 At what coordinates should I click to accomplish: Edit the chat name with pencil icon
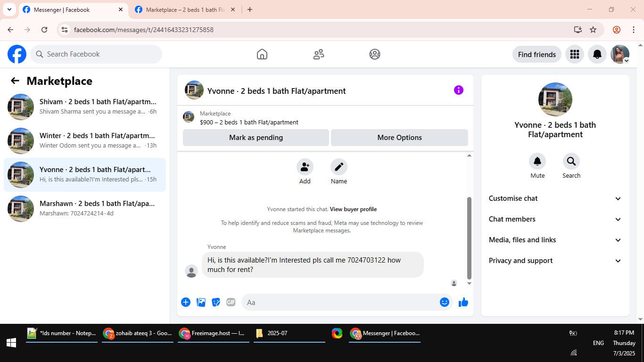coord(339,167)
